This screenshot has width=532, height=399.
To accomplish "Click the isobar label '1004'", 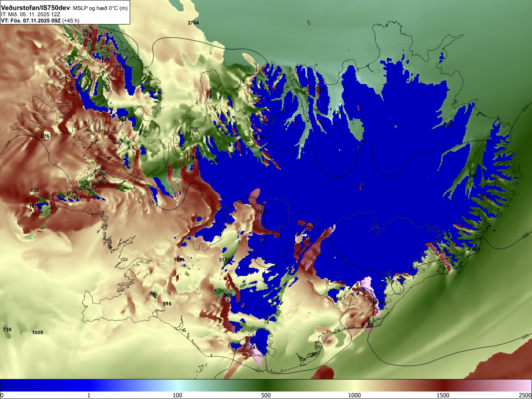I will (x=525, y=336).
